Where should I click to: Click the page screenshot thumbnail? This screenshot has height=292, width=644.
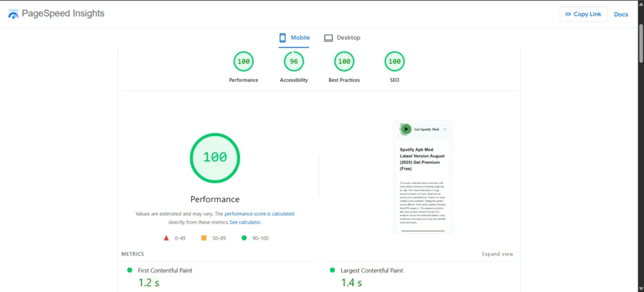[x=423, y=176]
